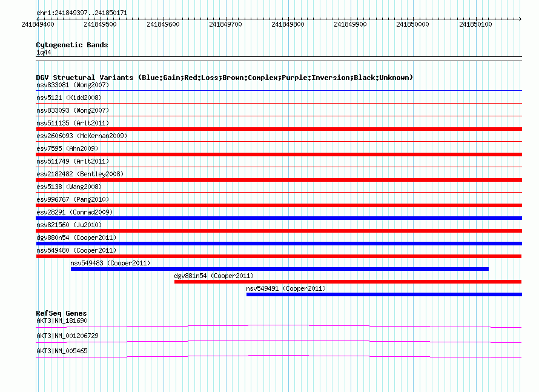Select the DGV Structural Variants track title
Viewport: 539px width, 392px height.
click(225, 78)
